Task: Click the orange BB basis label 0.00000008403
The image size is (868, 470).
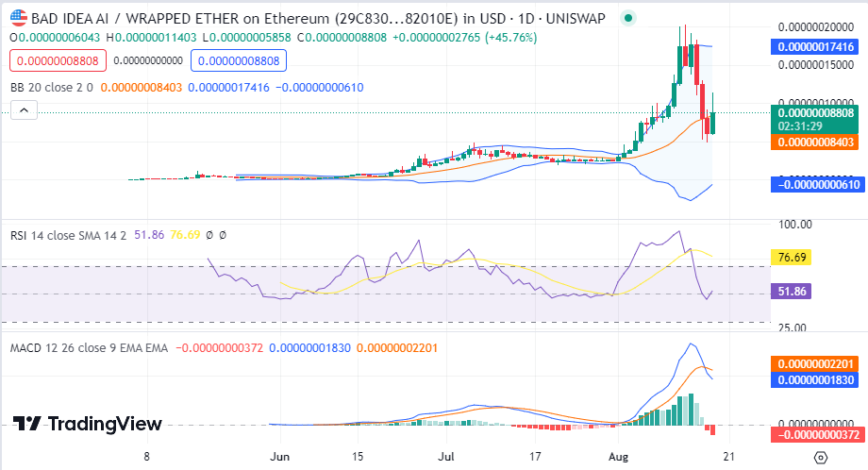Action: coord(815,143)
